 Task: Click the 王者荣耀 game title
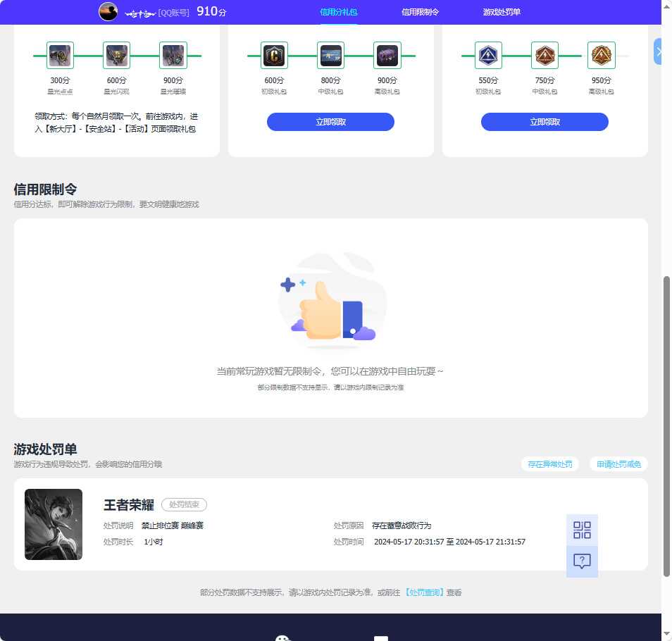(x=129, y=505)
